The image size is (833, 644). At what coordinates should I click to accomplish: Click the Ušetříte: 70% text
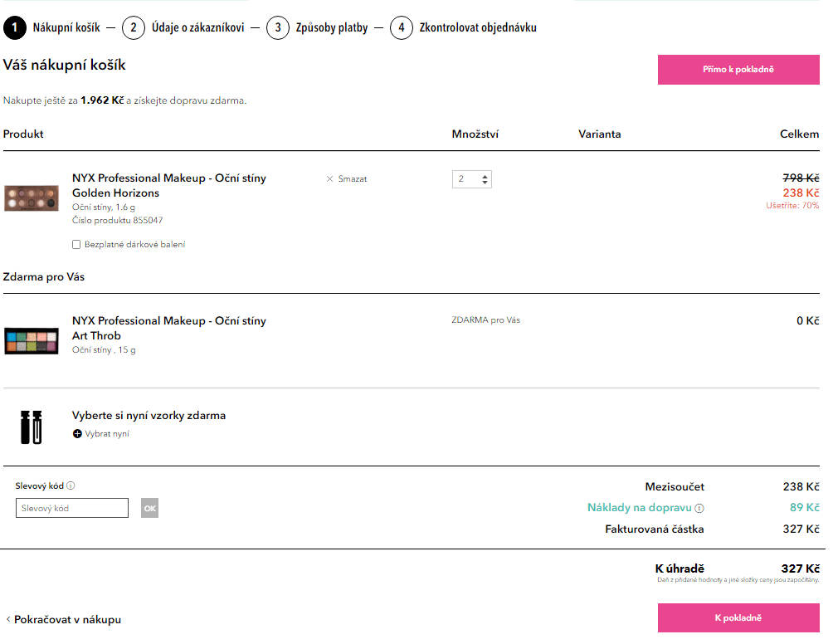[x=792, y=206]
